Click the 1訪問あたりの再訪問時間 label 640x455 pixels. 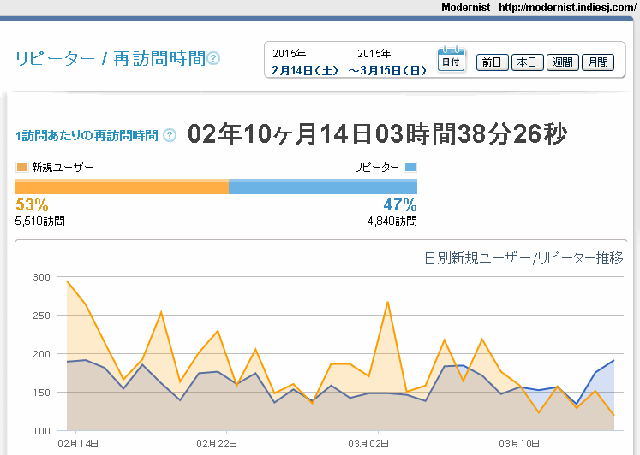pyautogui.click(x=87, y=135)
